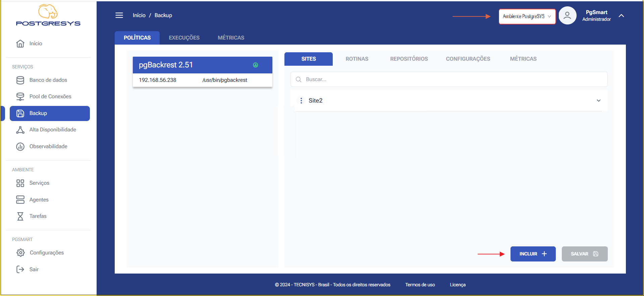644x296 pixels.
Task: Click the Backup floppy disk icon in the sidebar
Action: pyautogui.click(x=20, y=113)
